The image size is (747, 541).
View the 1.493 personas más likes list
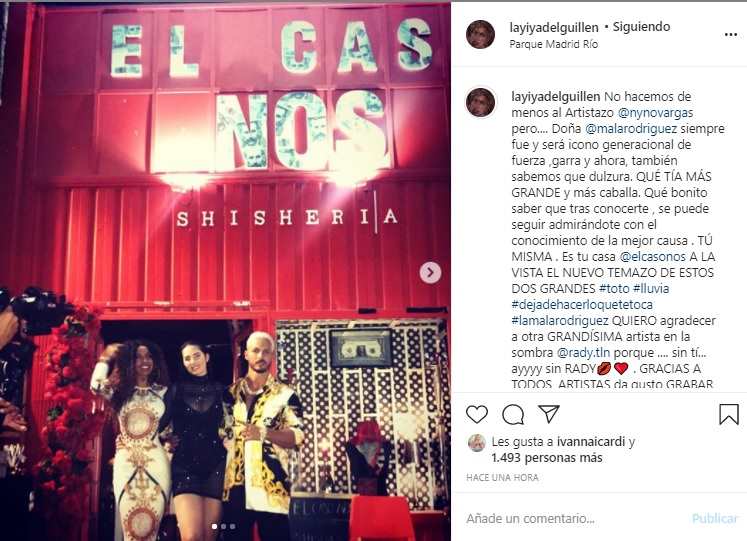pos(547,458)
